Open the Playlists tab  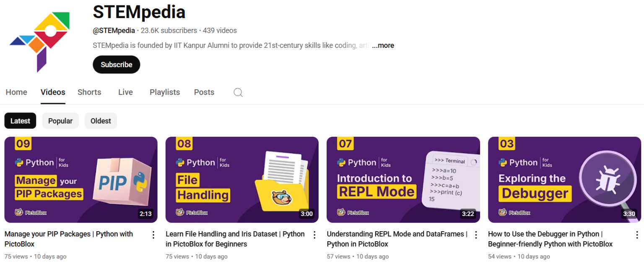tap(164, 92)
